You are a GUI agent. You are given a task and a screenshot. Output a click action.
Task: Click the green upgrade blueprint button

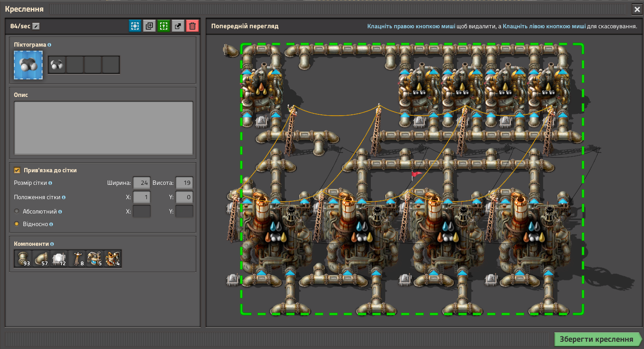click(164, 26)
